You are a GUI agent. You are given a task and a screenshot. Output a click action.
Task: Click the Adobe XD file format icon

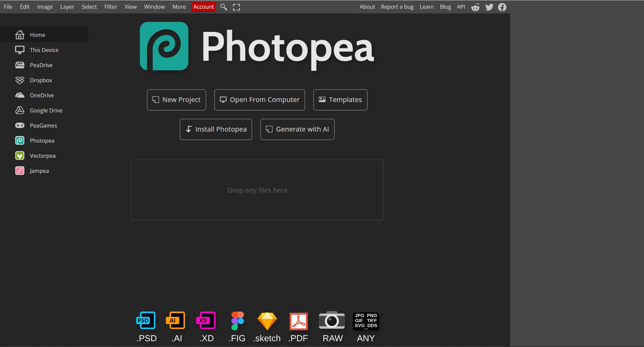tap(206, 320)
